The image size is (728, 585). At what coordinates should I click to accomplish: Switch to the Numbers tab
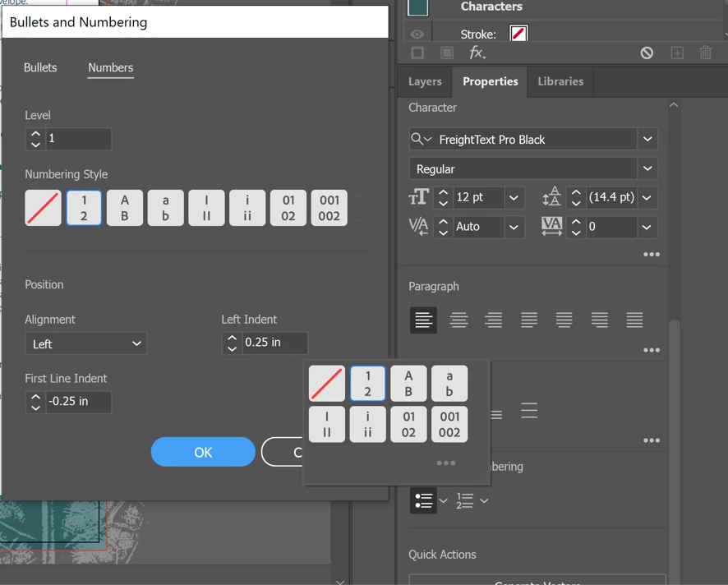(x=110, y=68)
